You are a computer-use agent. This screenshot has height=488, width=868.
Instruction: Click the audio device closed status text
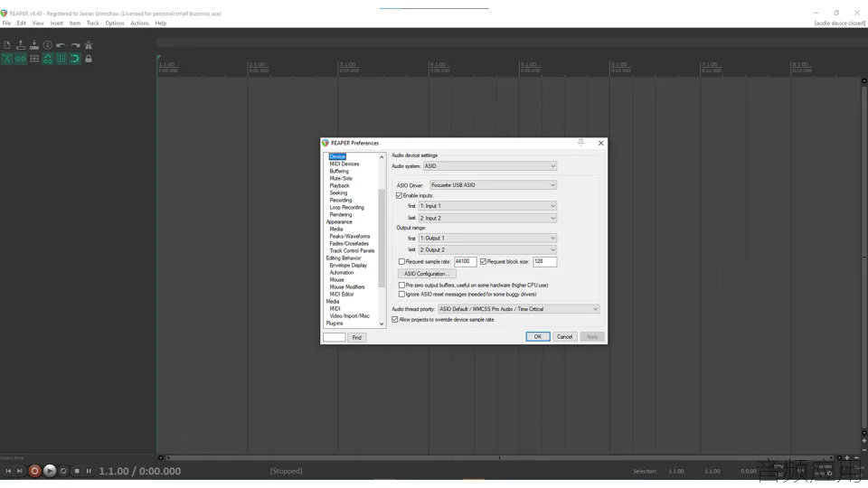839,23
